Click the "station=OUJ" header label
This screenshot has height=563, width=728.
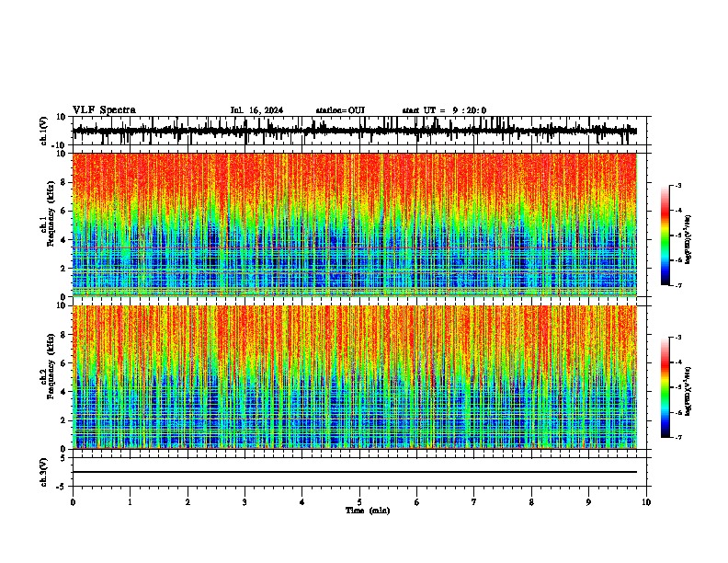(x=340, y=110)
